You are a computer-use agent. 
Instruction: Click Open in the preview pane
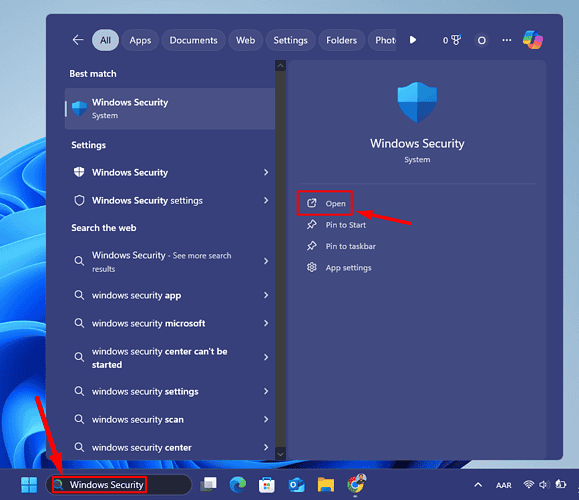point(325,203)
